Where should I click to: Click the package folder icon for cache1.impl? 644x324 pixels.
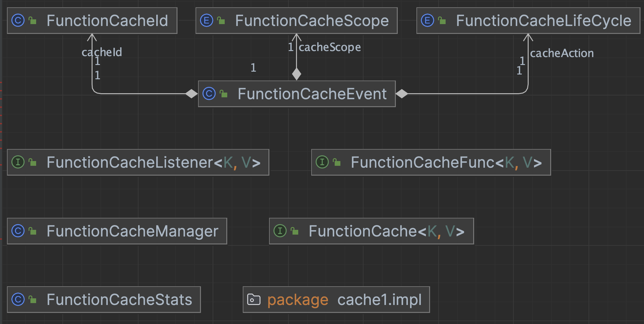(254, 300)
